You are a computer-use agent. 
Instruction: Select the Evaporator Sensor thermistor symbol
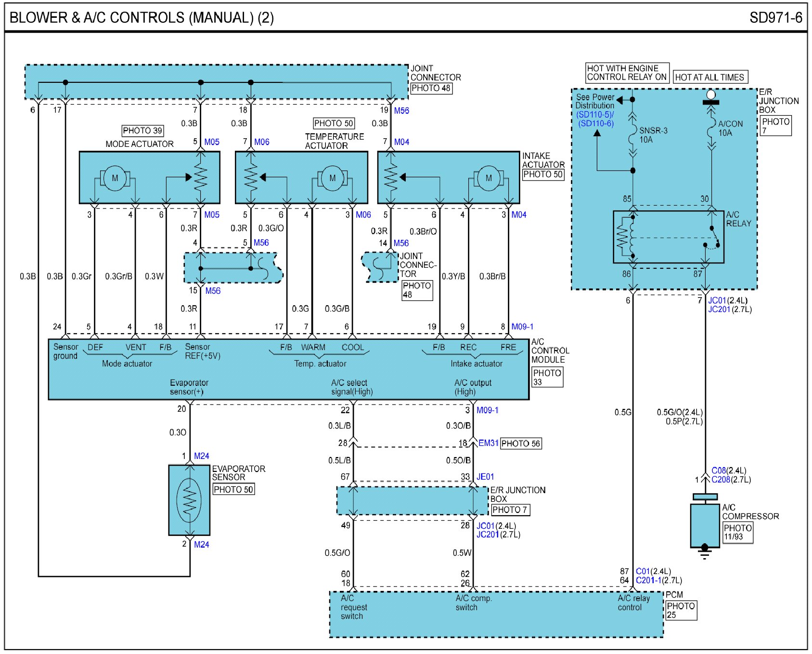coord(189,500)
